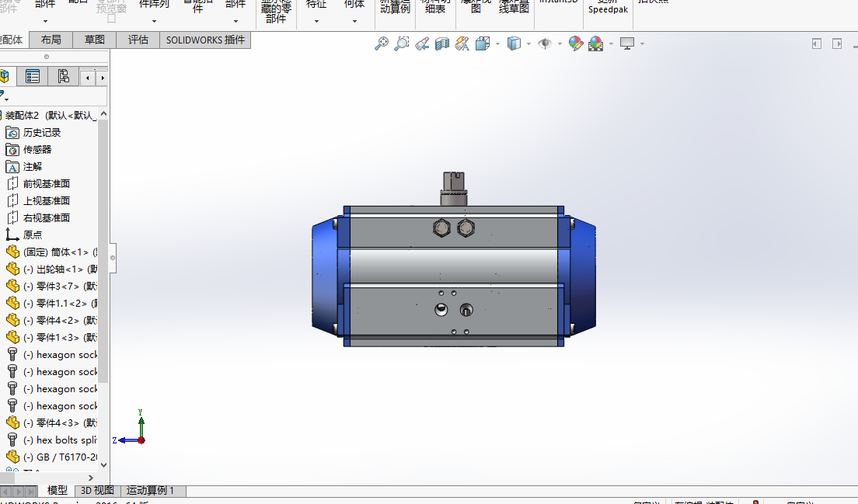Click the Edit Appearance color ball icon
Image resolution: width=858 pixels, height=504 pixels.
(x=576, y=43)
